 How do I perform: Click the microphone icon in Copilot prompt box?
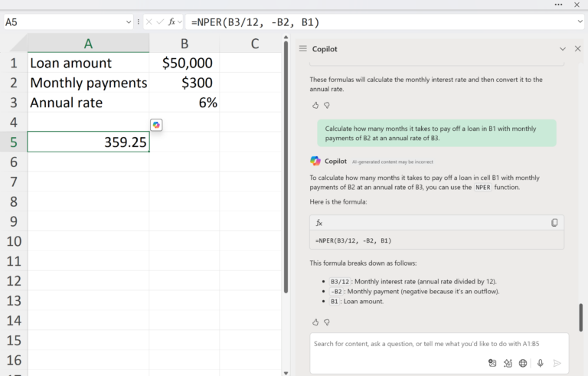[x=540, y=363]
